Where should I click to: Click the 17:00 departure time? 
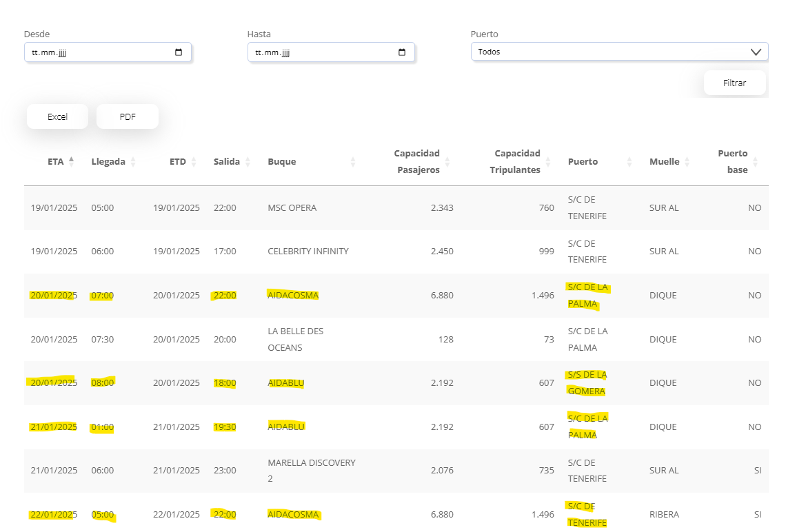point(225,252)
